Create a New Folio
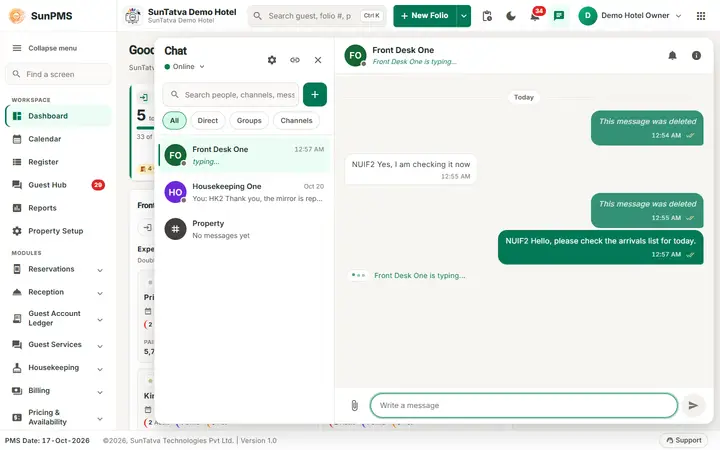The height and width of the screenshot is (450, 720). [425, 16]
